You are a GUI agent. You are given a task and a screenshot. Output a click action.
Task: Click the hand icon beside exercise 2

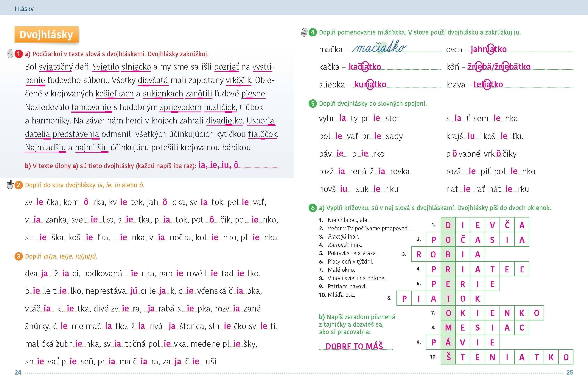(10, 185)
